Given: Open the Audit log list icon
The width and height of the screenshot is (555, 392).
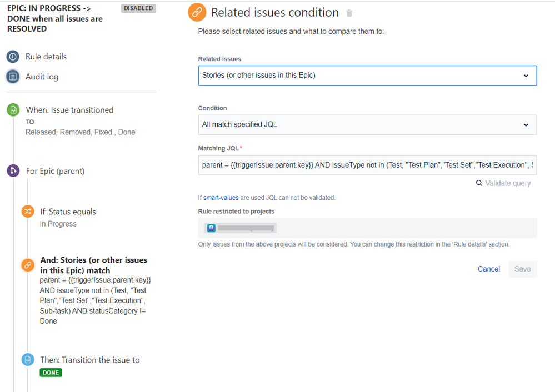Looking at the screenshot, I should pos(13,77).
